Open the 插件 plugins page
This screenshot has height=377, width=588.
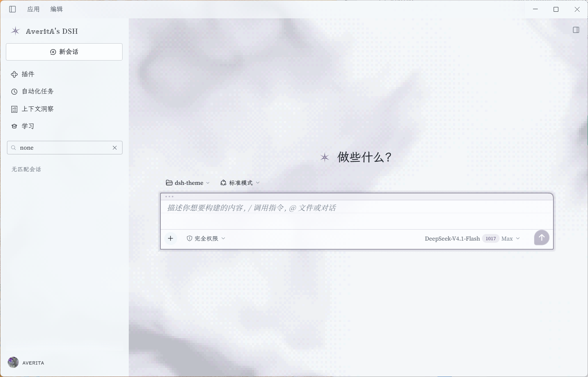[23, 74]
